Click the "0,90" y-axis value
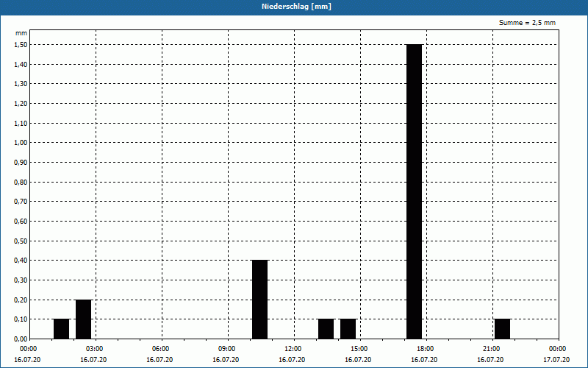588x368 pixels. pyautogui.click(x=21, y=162)
